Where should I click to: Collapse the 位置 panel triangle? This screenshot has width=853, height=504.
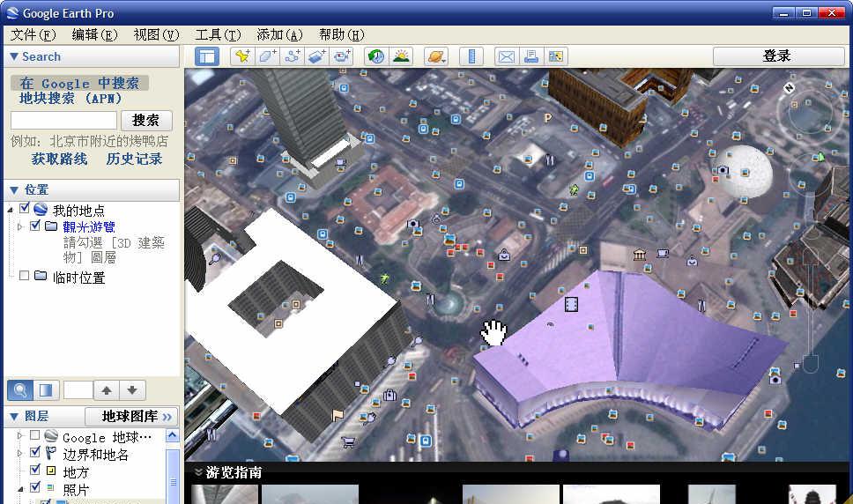(x=14, y=189)
